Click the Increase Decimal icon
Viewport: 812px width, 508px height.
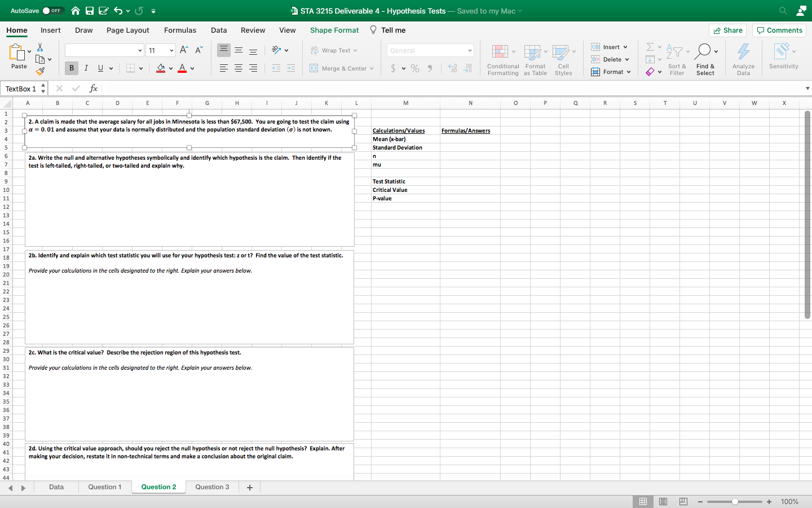tap(452, 68)
